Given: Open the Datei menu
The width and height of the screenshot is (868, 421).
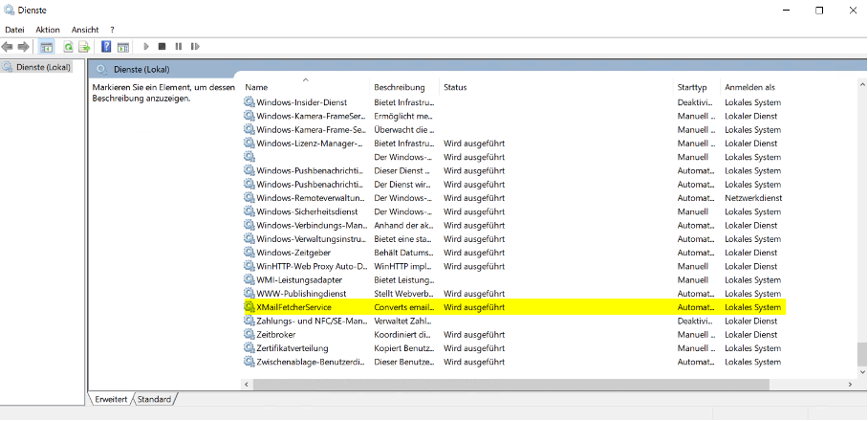Looking at the screenshot, I should coord(14,30).
